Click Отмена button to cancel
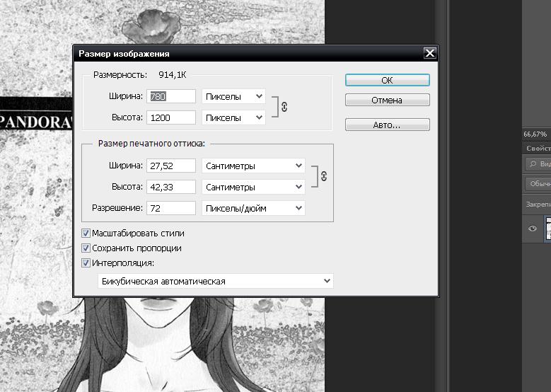 [x=387, y=100]
